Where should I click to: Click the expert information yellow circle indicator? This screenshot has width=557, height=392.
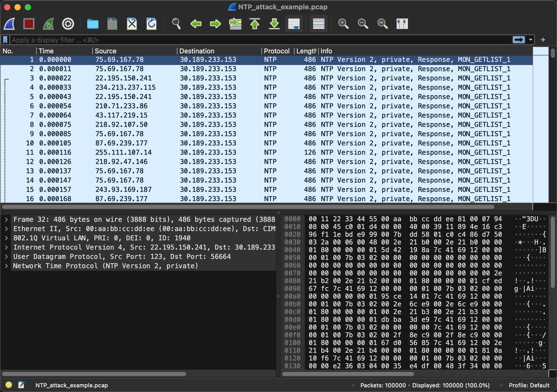point(9,385)
